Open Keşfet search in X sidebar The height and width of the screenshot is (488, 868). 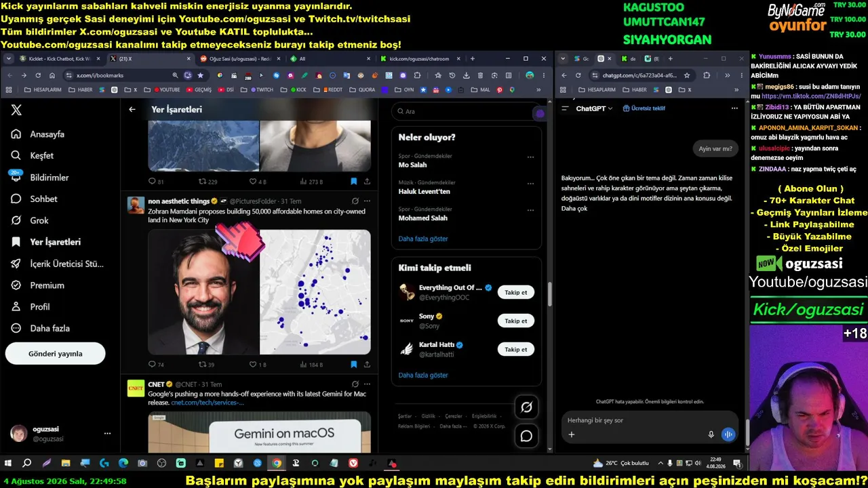[34, 156]
